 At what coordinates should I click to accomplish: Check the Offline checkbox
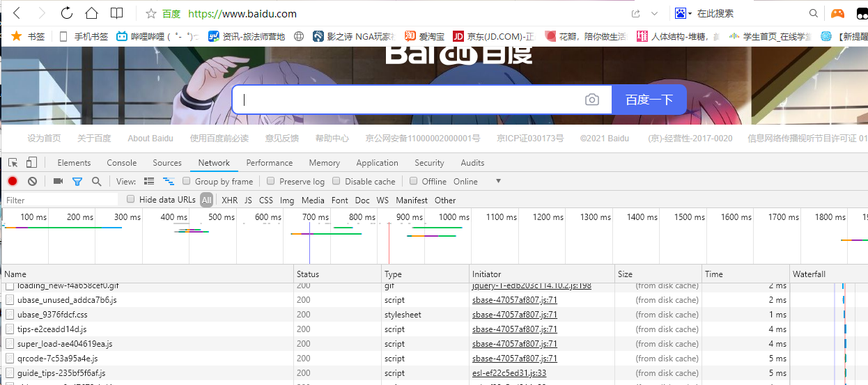click(x=414, y=182)
